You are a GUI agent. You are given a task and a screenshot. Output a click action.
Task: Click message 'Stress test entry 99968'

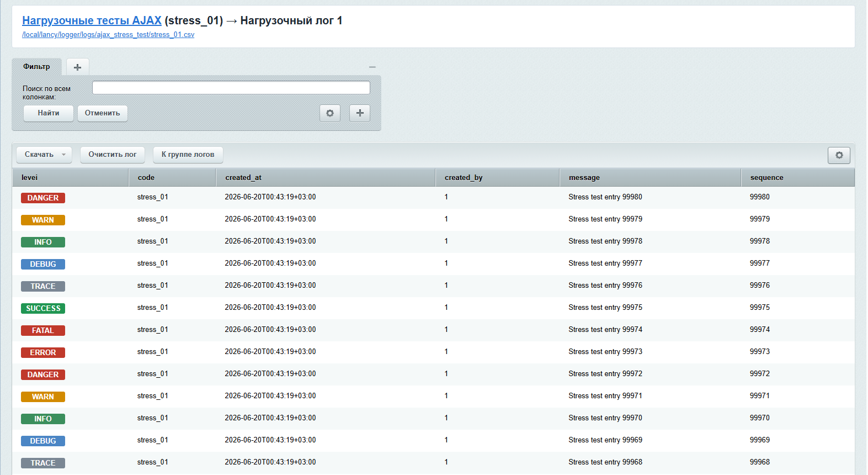tap(605, 462)
